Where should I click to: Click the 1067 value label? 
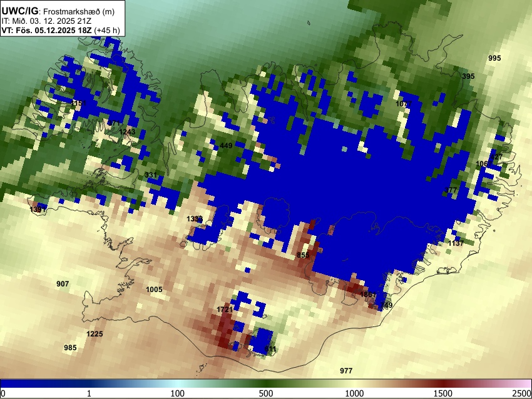pyautogui.click(x=484, y=164)
